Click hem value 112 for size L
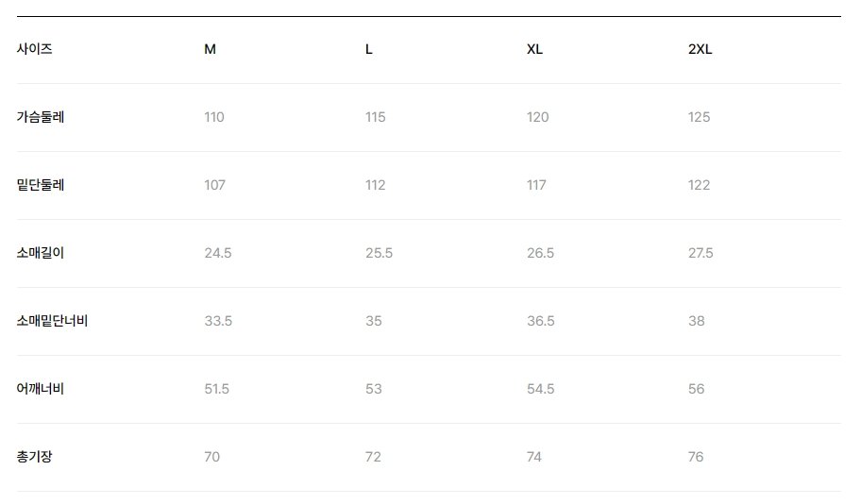Viewport: 861px width, 504px height. pos(376,185)
